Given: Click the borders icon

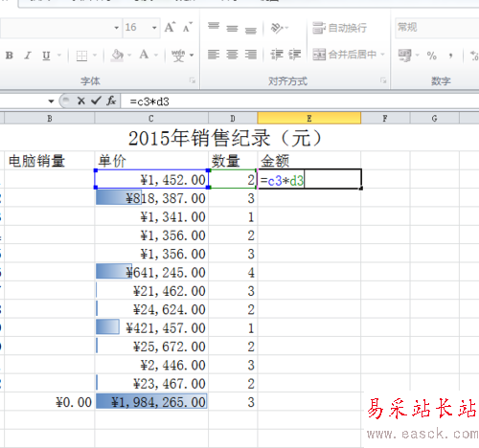Looking at the screenshot, I should pyautogui.click(x=81, y=56).
